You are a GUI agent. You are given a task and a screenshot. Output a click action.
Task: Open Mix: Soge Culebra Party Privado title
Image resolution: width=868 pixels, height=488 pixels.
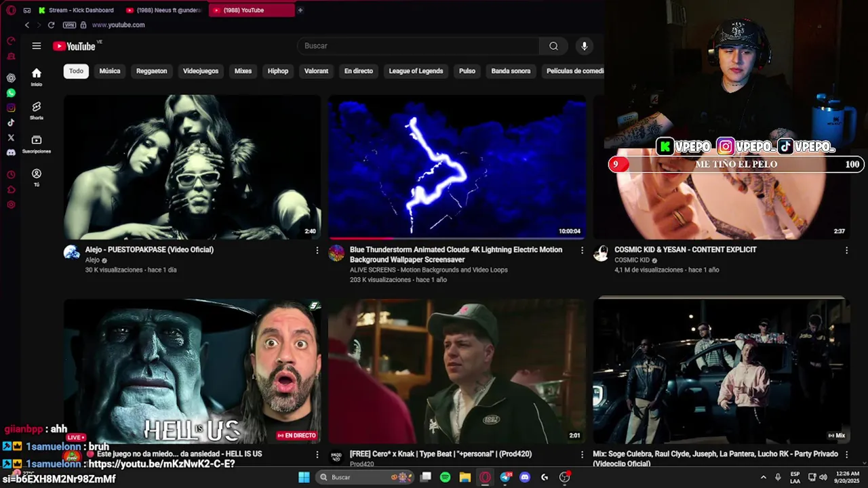(715, 459)
